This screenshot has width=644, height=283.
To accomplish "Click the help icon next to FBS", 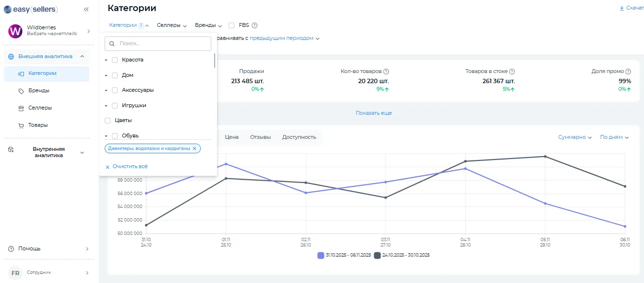I will pyautogui.click(x=255, y=25).
